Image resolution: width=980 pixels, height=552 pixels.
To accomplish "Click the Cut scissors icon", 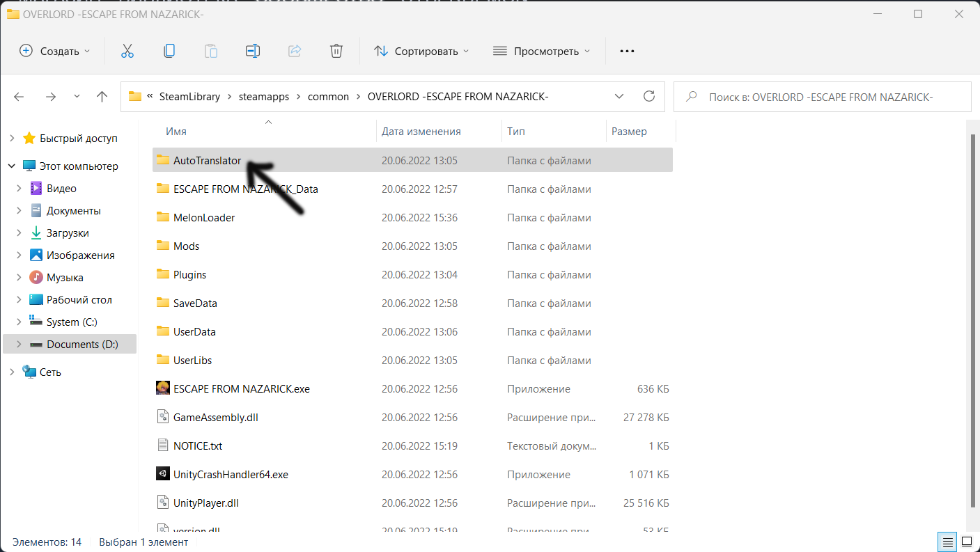I will coord(127,51).
